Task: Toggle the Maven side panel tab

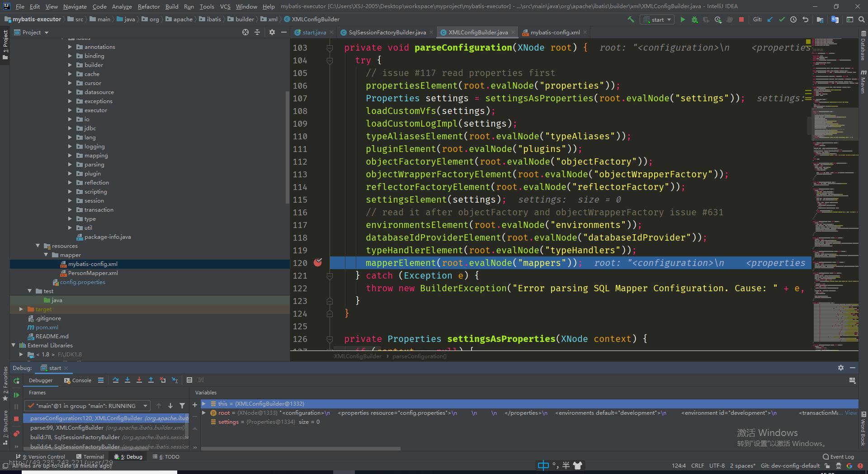Action: 863,82
